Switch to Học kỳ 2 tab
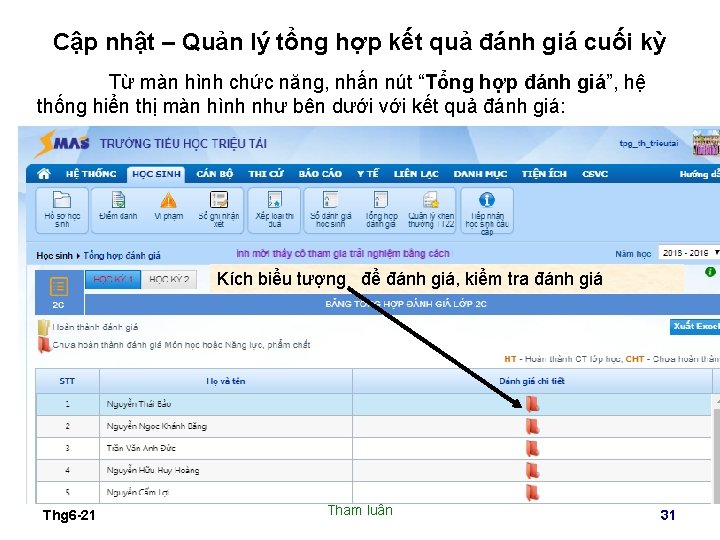720x540 pixels. tap(169, 279)
